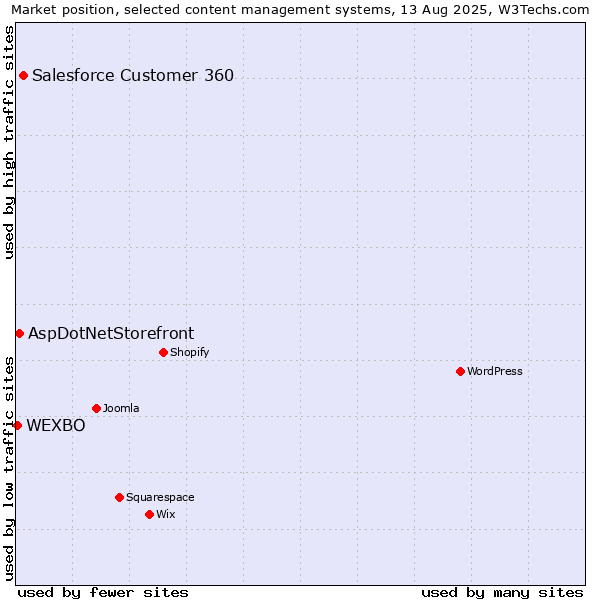Click the 'WEXBO' label text

56,426
